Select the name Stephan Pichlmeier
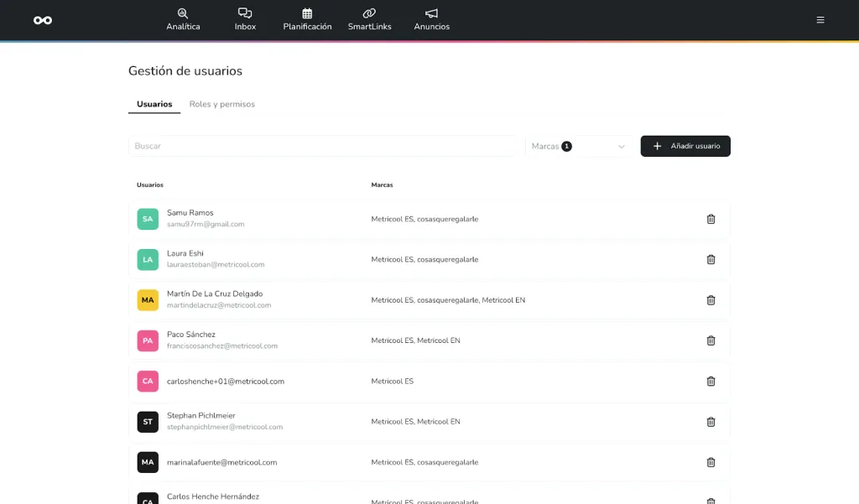The image size is (859, 504). [201, 415]
